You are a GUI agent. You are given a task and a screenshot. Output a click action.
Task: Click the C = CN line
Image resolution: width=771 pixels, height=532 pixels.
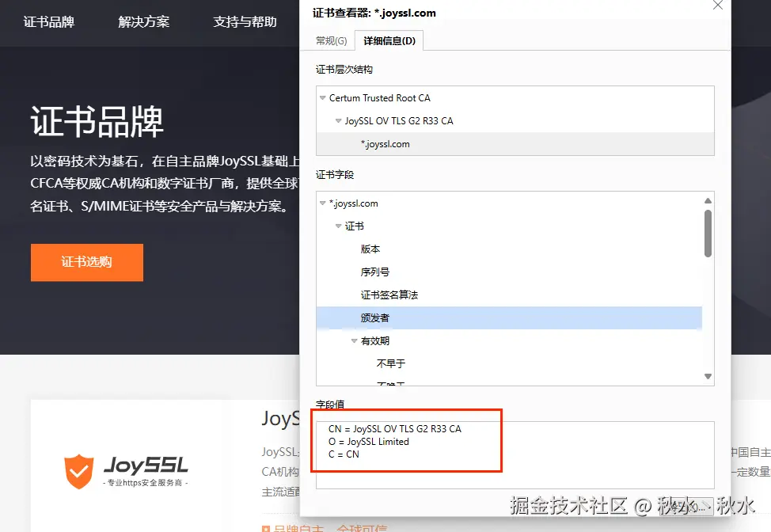pyautogui.click(x=344, y=454)
